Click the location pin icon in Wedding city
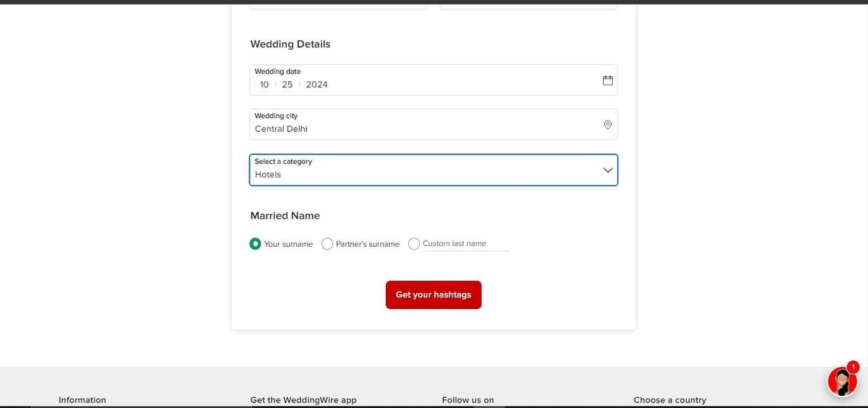 (608, 125)
